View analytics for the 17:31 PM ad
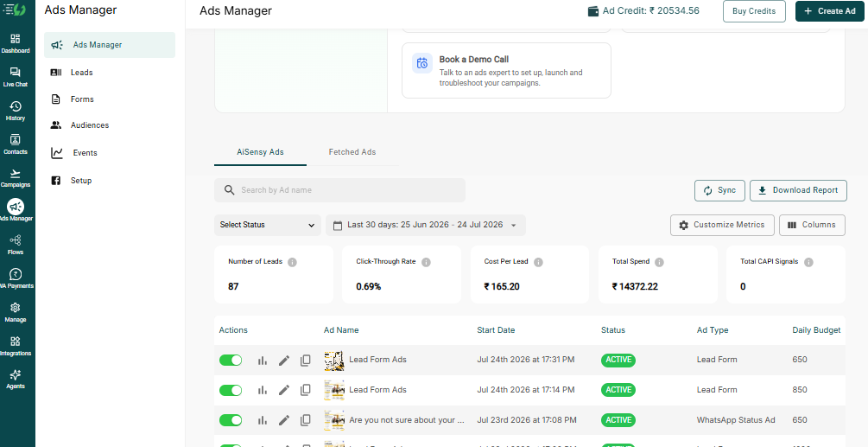868x447 pixels. [263, 360]
